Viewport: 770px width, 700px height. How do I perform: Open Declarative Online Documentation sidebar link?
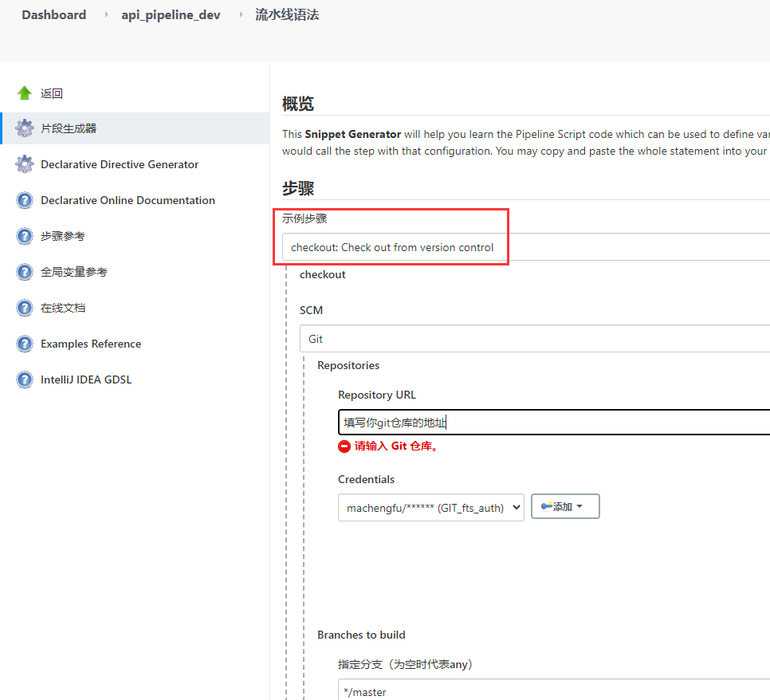(x=128, y=200)
